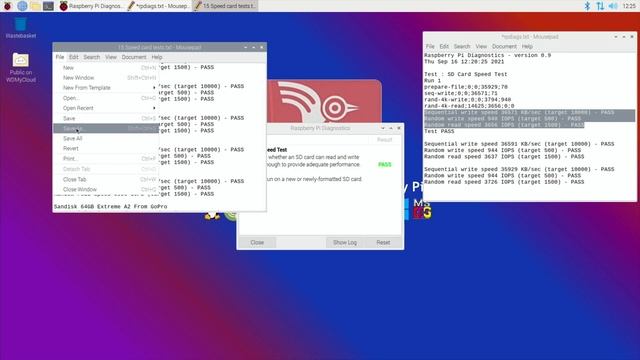Image resolution: width=640 pixels, height=360 pixels.
Task: Click 'Random read speed 3637 IOPS' line
Action: pyautogui.click(x=504, y=156)
